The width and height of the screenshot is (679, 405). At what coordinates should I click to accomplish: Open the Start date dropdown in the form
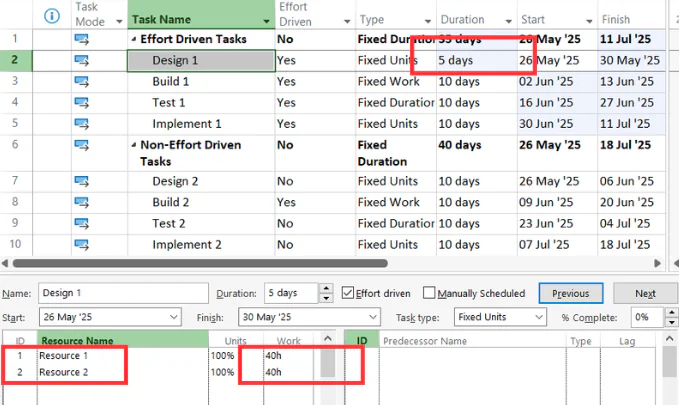tap(174, 317)
